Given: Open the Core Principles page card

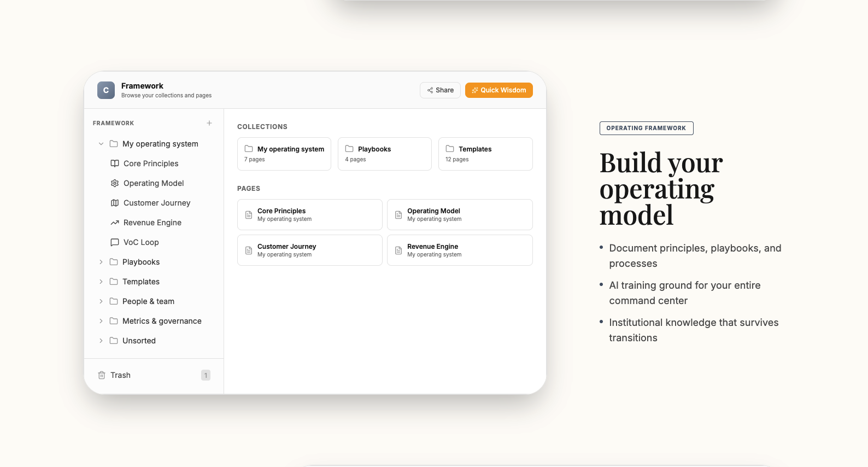Looking at the screenshot, I should point(310,214).
